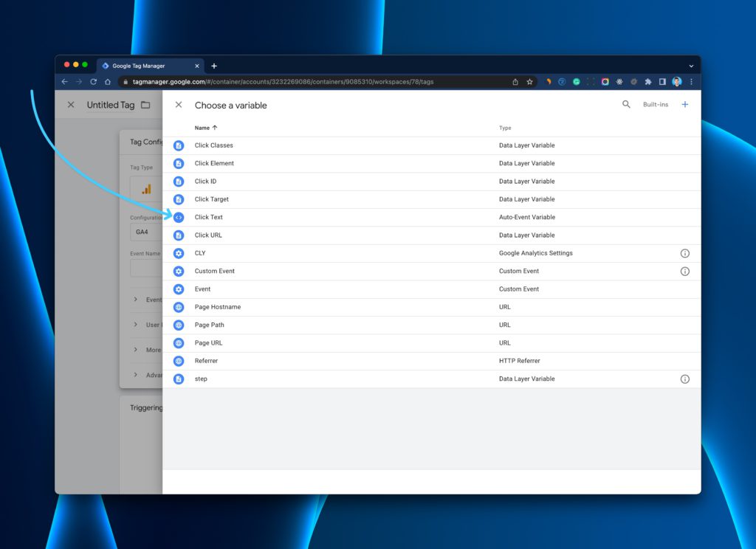
Task: Click the step variable icon
Action: (x=179, y=379)
